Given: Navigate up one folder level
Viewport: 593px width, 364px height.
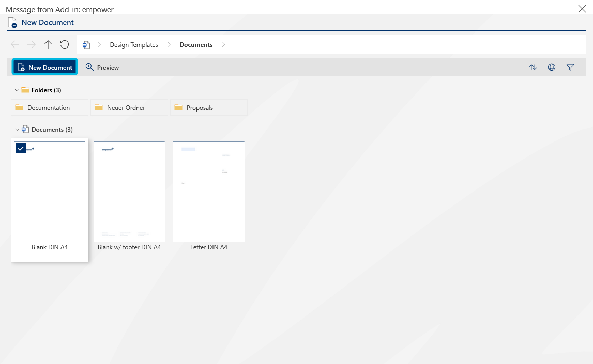Looking at the screenshot, I should point(48,44).
